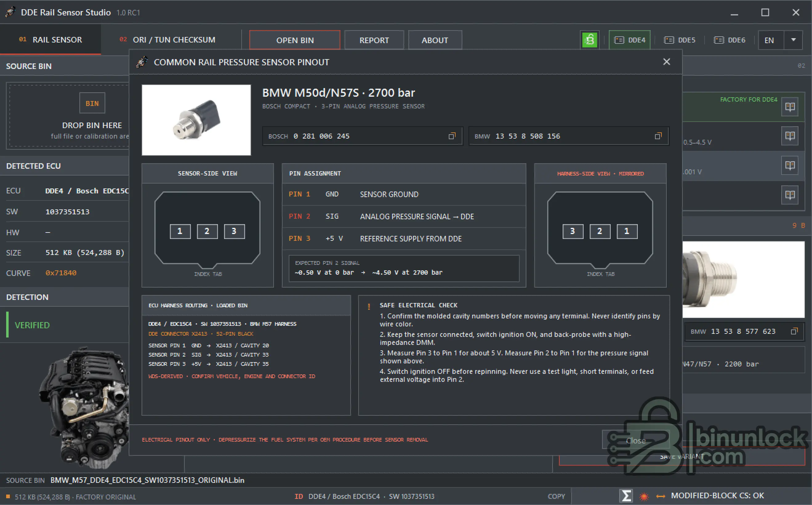Click the DDE CONNECTOR X2413 · 52-PIN BLACK text

click(201, 334)
